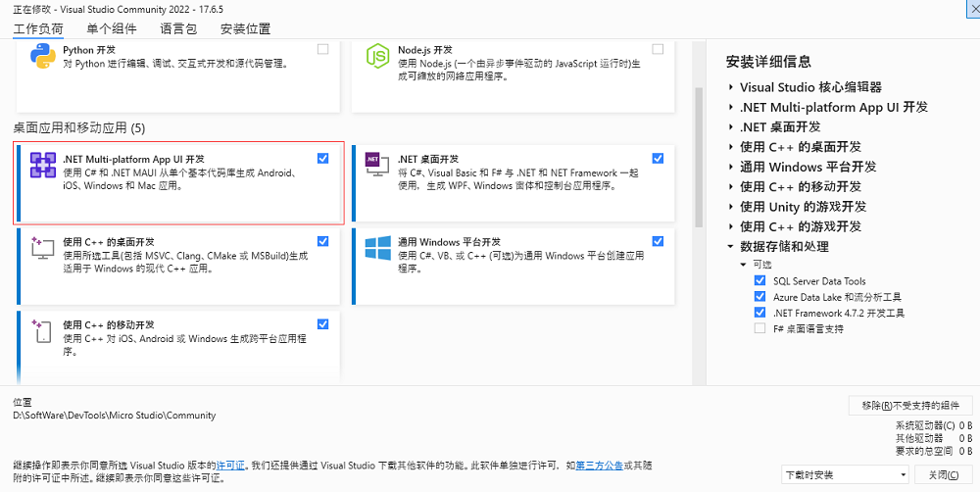This screenshot has width=980, height=492.
Task: Switch to the 语言包 tab
Action: point(178,28)
